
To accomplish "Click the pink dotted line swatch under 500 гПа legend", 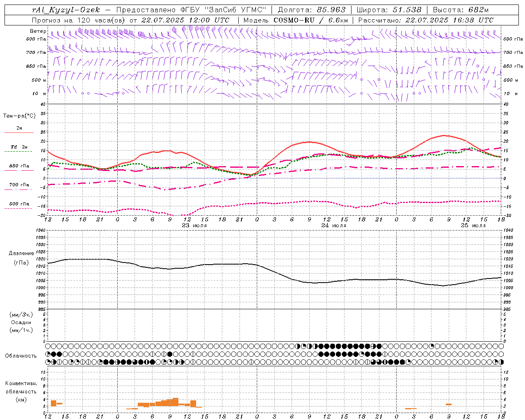I will pos(18,209).
